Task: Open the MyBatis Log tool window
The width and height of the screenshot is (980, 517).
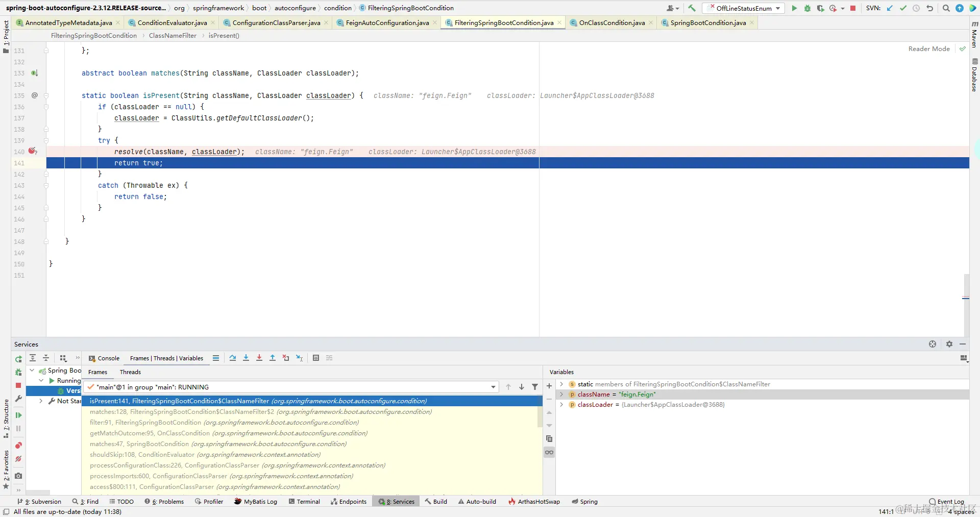Action: [x=255, y=502]
